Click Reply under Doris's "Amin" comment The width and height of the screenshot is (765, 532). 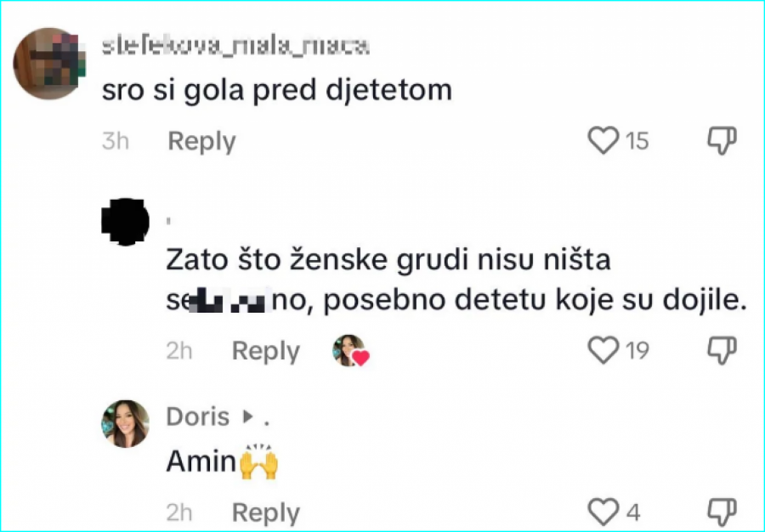265,512
